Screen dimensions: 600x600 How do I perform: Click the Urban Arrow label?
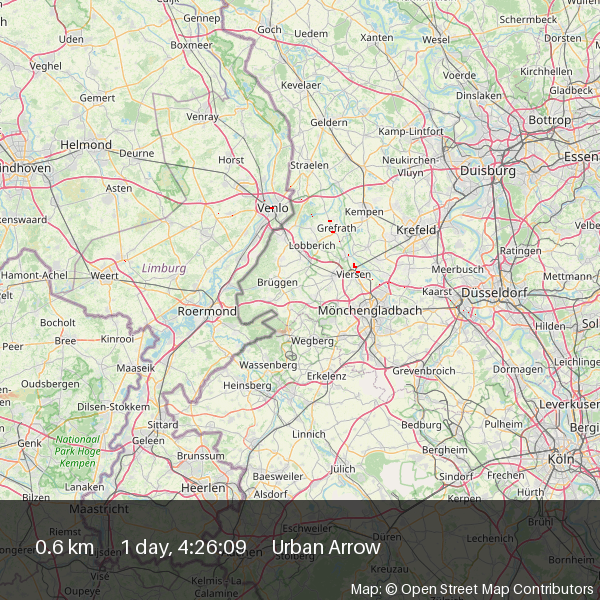point(326,547)
